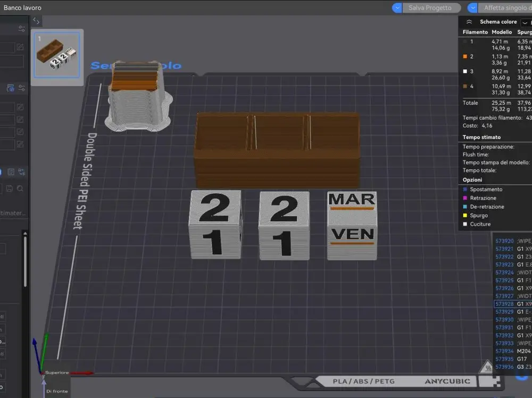
Task: Click the last edit icon in the group of four
Action: pyautogui.click(x=20, y=145)
